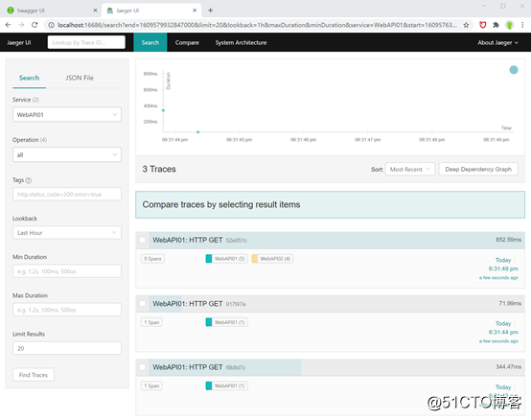Open the Search nav item

(x=150, y=42)
